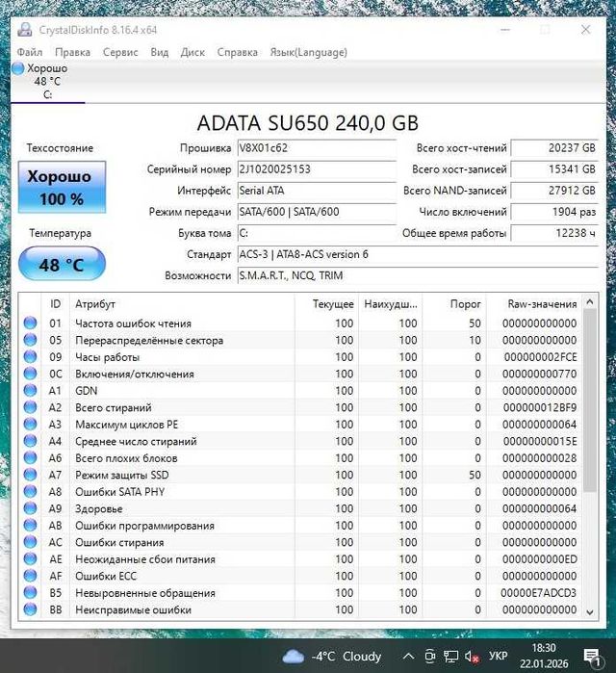Click status circle for Здоровье row
616x673 pixels.
(x=30, y=508)
